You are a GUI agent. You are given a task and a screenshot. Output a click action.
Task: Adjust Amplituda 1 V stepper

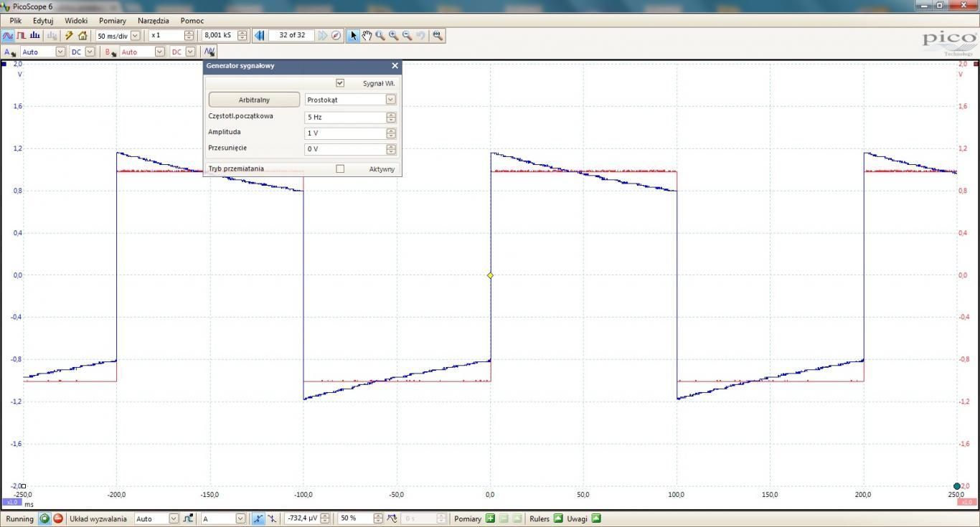click(391, 133)
